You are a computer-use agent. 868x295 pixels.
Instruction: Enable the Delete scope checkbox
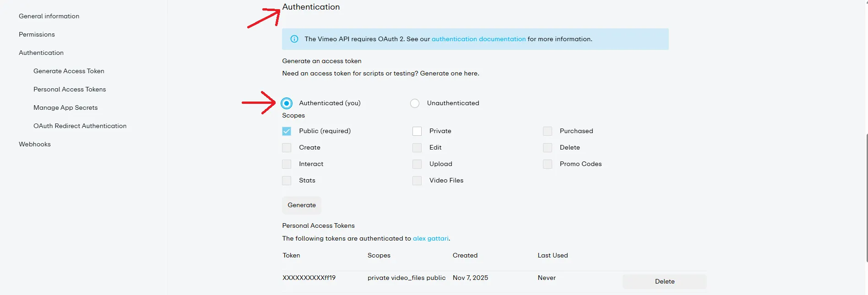coord(548,148)
